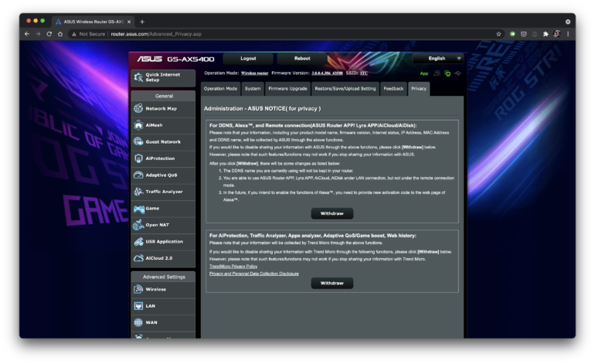Go to browser home icon
The width and height of the screenshot is (595, 364).
coord(60,34)
